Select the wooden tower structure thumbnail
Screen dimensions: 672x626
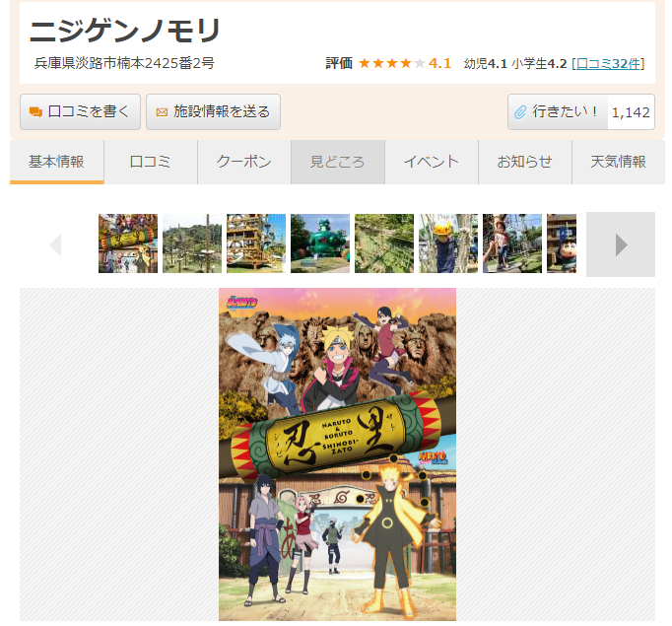[256, 243]
